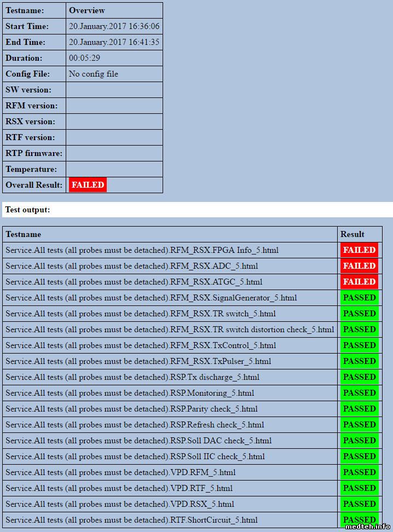The image size is (393, 532).
Task: Open the TR switch distortion check test
Action: (170, 329)
